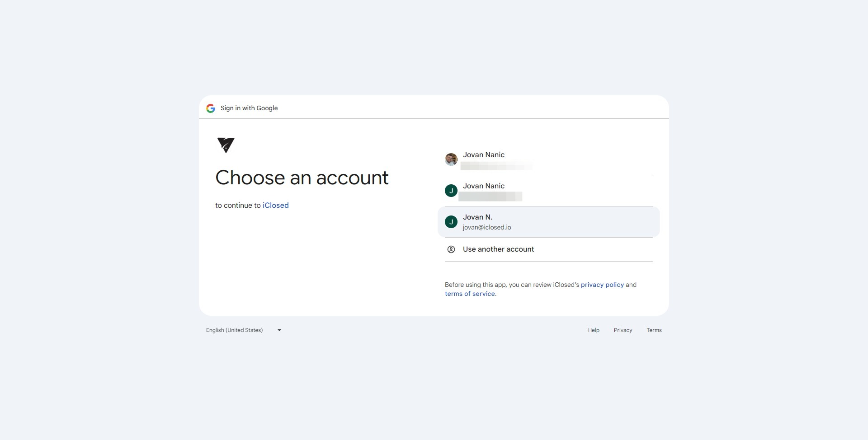Click the J avatar for jovan@iclosed.io
The image size is (868, 440).
tap(451, 222)
